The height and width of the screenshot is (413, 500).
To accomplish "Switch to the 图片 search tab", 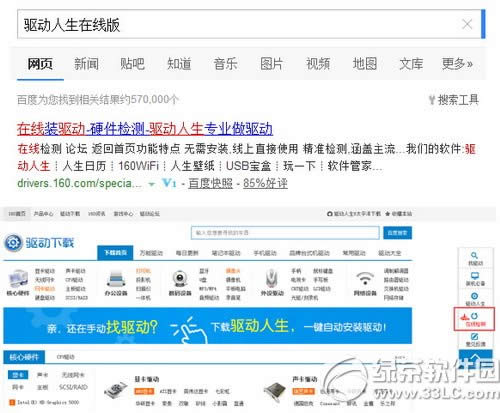I will pos(271,63).
